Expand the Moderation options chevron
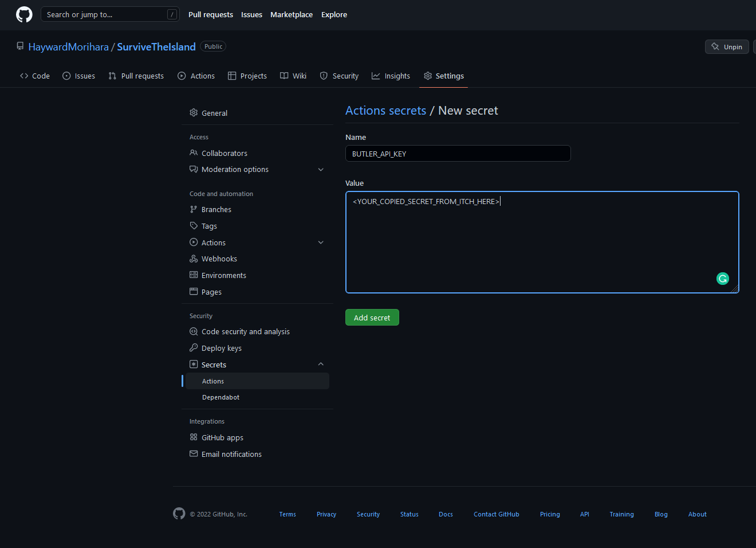756x548 pixels. tap(321, 170)
